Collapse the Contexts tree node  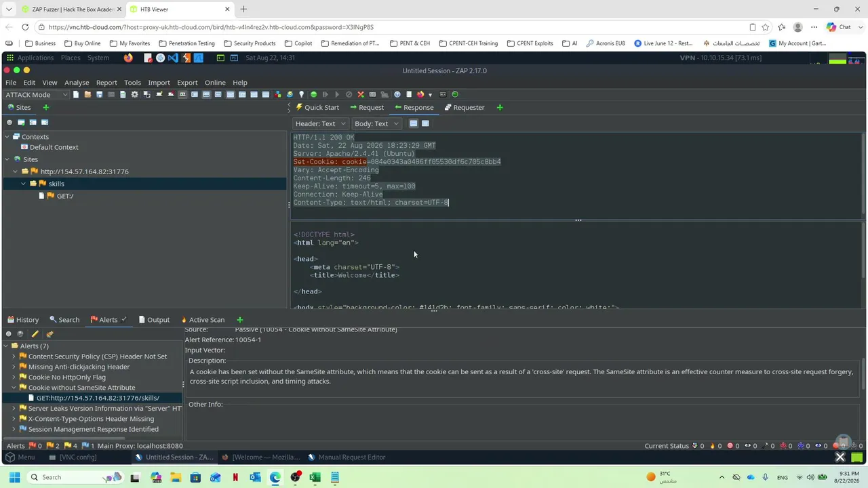(x=7, y=137)
